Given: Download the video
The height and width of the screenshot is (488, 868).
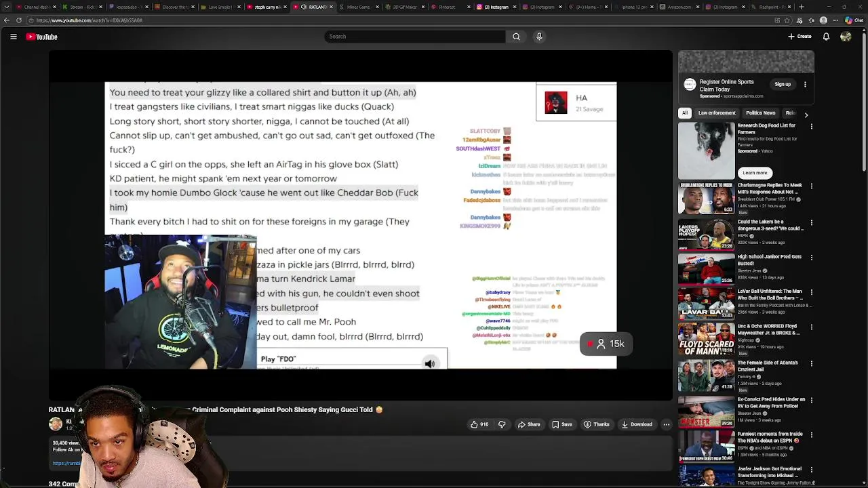Looking at the screenshot, I should (x=637, y=424).
